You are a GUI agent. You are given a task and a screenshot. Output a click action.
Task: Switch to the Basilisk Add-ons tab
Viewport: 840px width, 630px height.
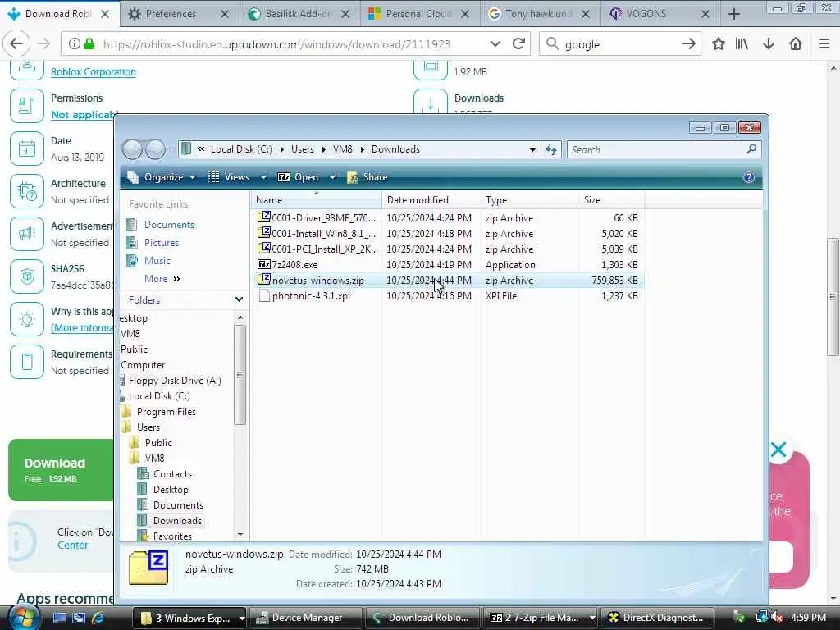[299, 14]
